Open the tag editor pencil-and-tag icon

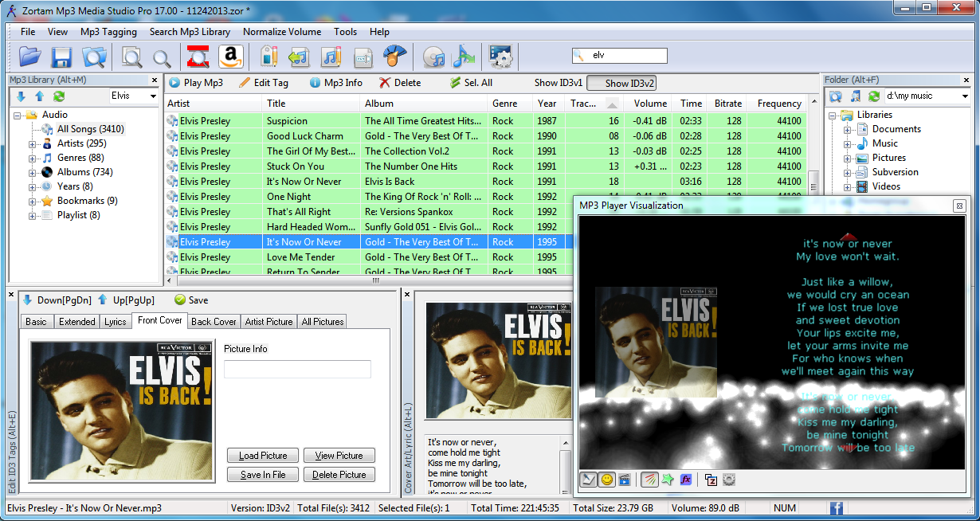269,57
